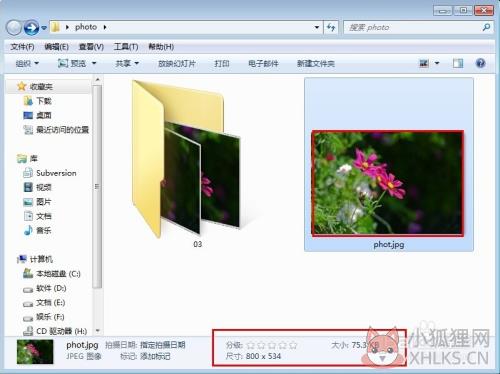Click the change view icon

(424, 63)
